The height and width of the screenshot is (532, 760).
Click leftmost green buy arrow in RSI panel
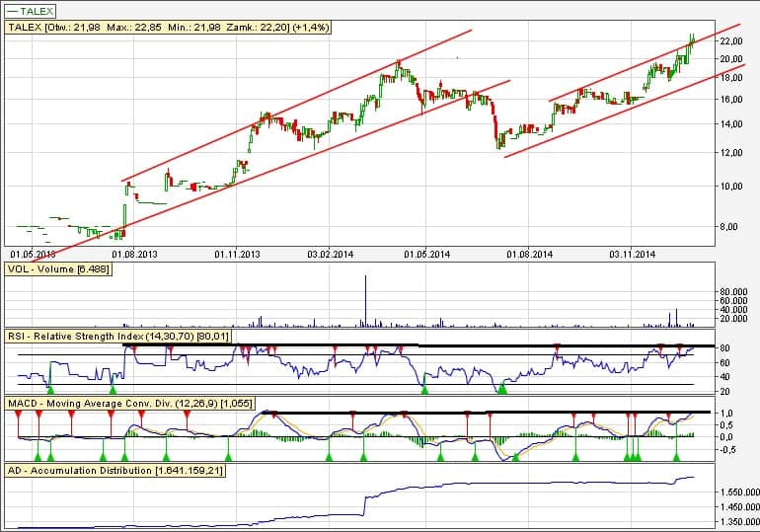[x=49, y=391]
